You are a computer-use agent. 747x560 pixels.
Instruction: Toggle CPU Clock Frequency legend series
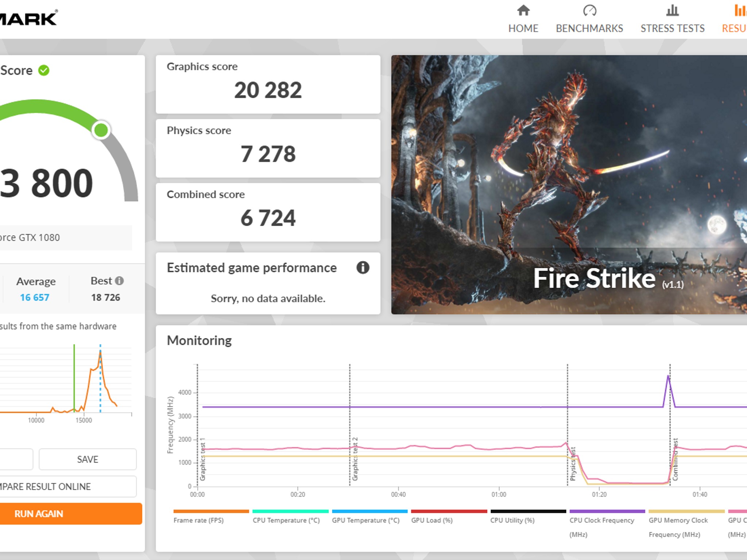coord(607,524)
